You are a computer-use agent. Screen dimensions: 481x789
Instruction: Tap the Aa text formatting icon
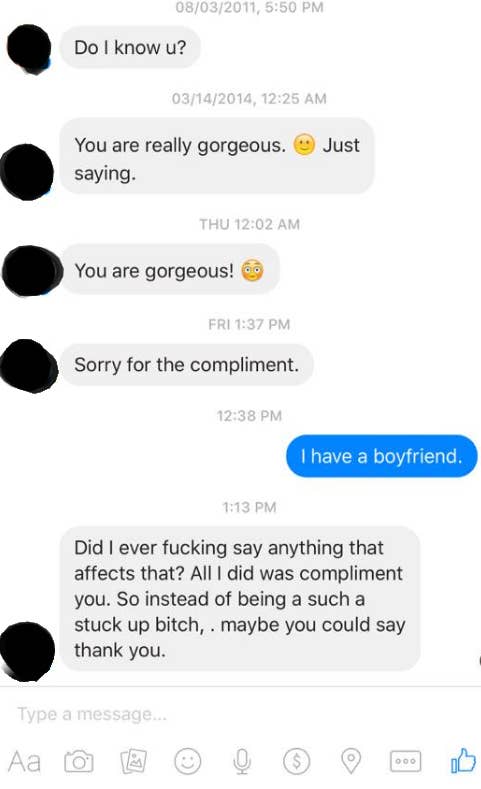tap(24, 761)
